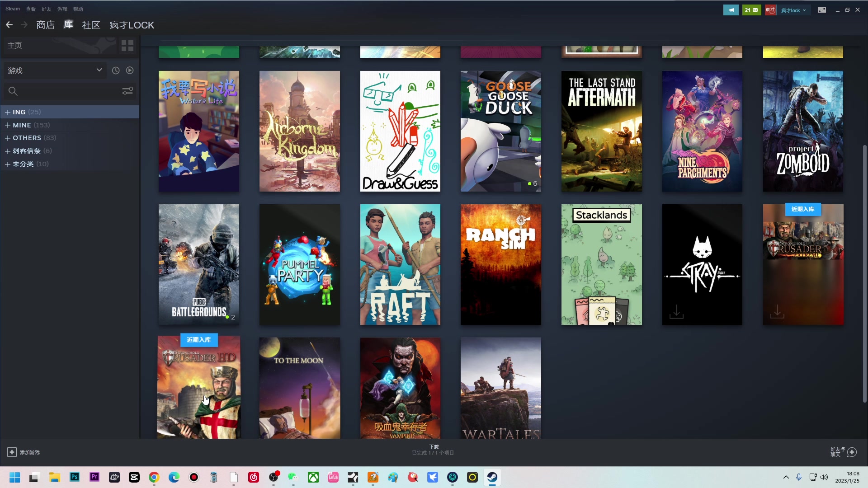
Task: Open the 好友 menu
Action: (x=47, y=9)
